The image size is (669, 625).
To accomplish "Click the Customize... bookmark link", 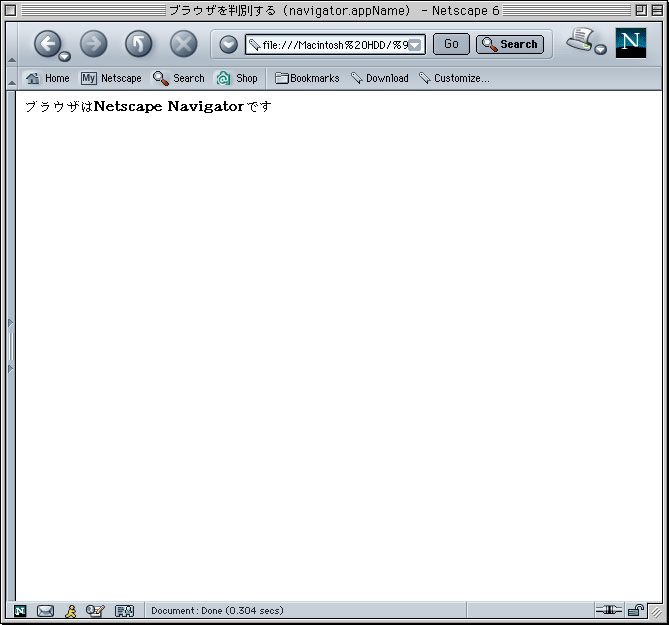I will point(454,78).
